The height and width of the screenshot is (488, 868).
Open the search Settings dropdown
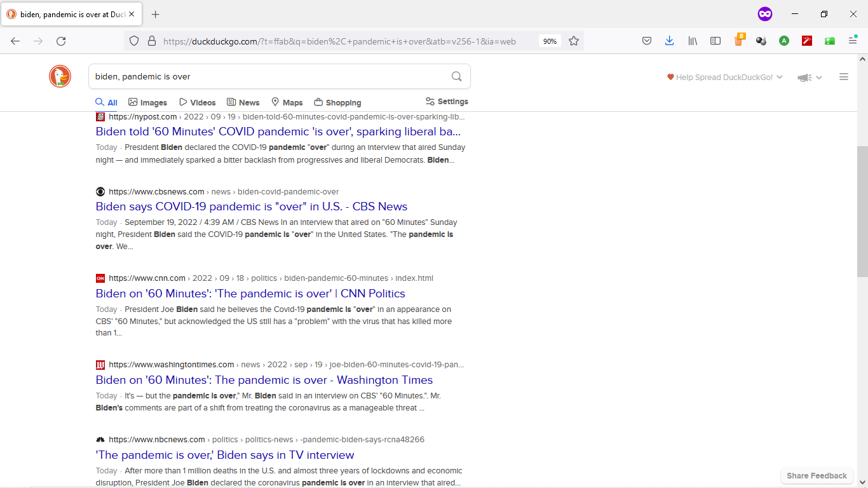[x=447, y=102]
